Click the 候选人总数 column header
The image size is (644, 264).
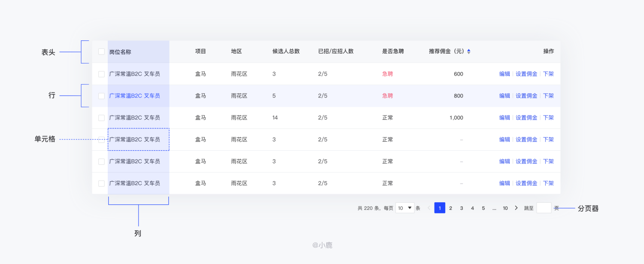tap(286, 52)
